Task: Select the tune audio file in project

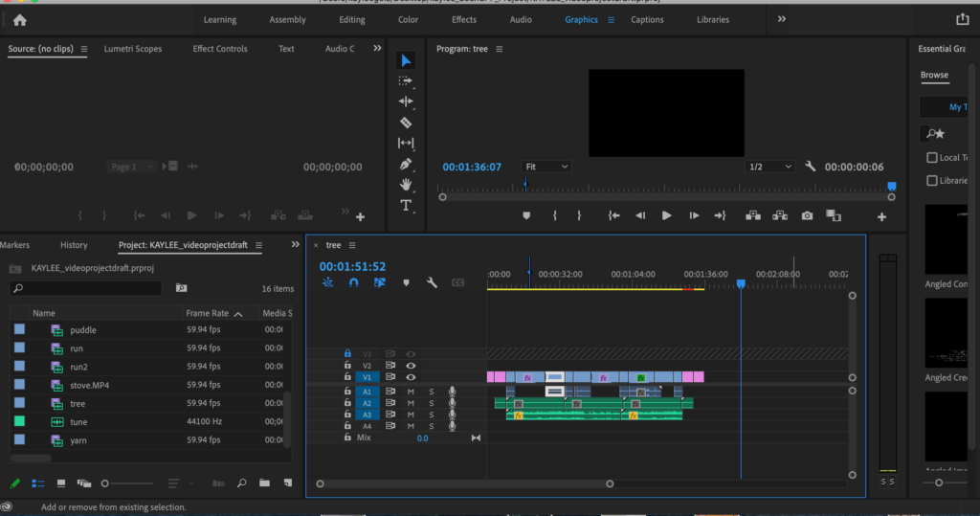Action: click(x=78, y=421)
